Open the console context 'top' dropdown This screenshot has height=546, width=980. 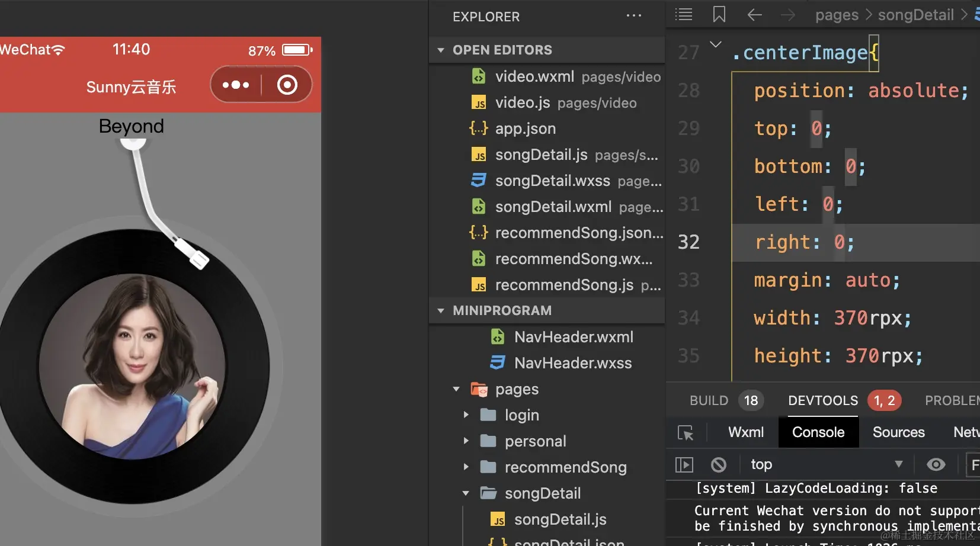click(827, 465)
